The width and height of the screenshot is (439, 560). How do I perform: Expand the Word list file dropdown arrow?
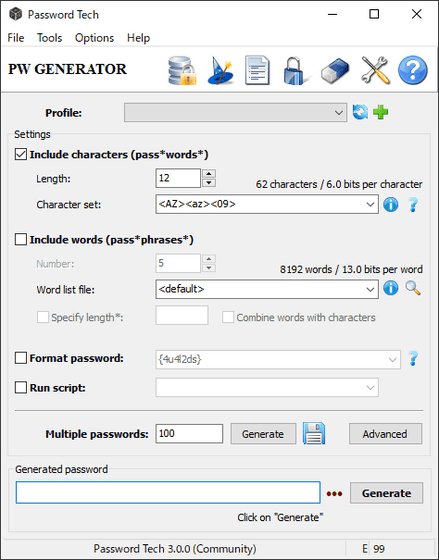[x=370, y=289]
